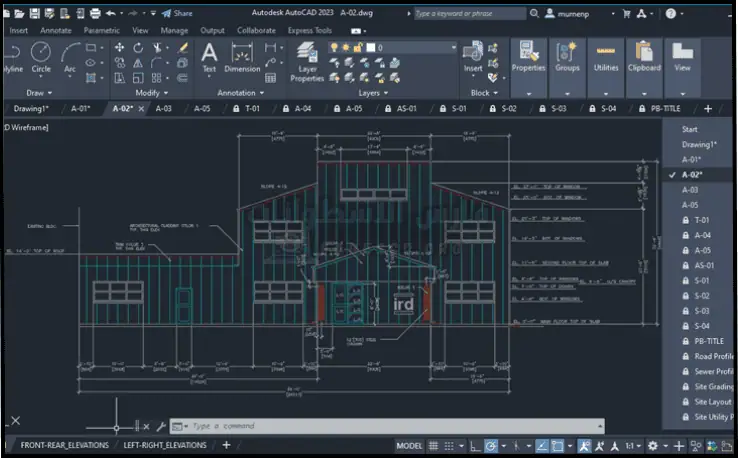Open the Annotate ribbon tab

tap(55, 30)
